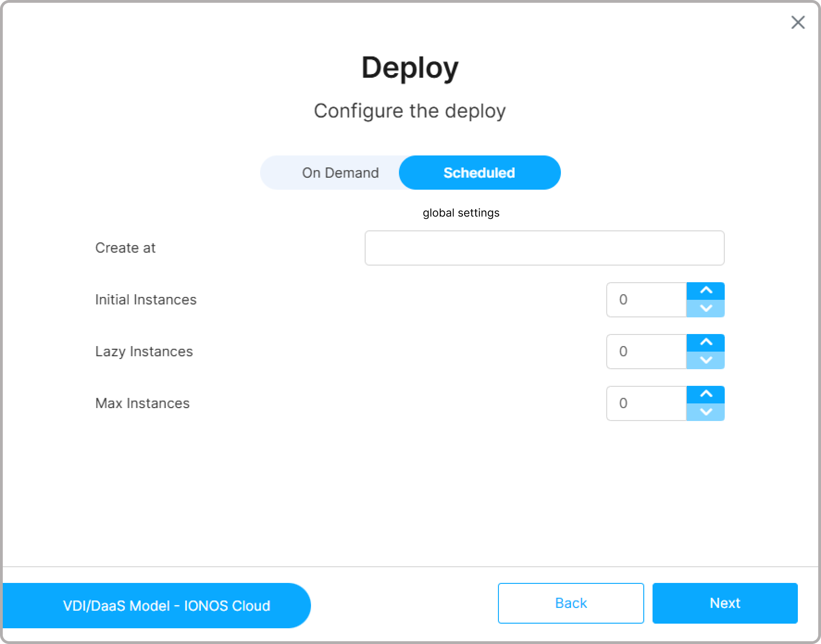
Task: Switch to On Demand deploy mode
Action: pos(340,173)
